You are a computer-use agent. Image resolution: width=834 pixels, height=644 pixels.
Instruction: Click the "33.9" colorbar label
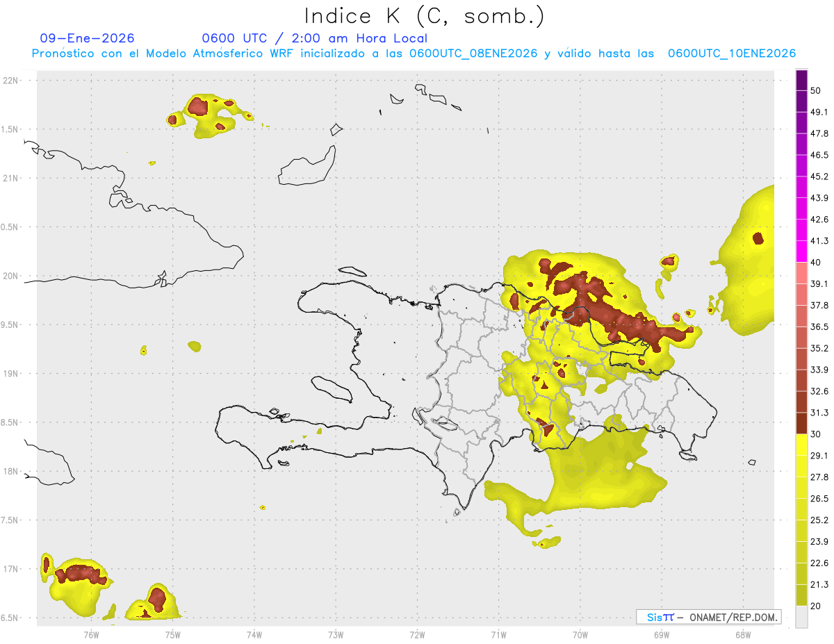(x=819, y=370)
